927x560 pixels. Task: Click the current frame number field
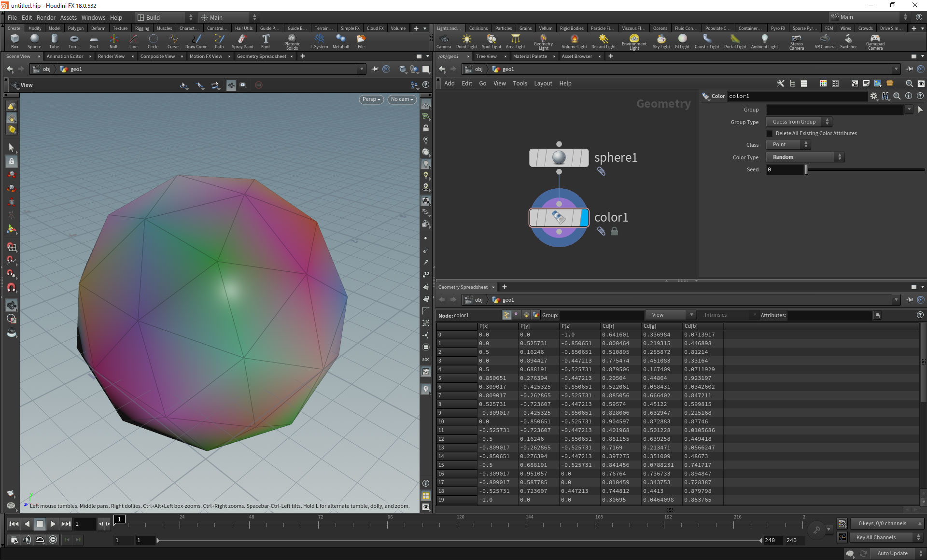85,524
